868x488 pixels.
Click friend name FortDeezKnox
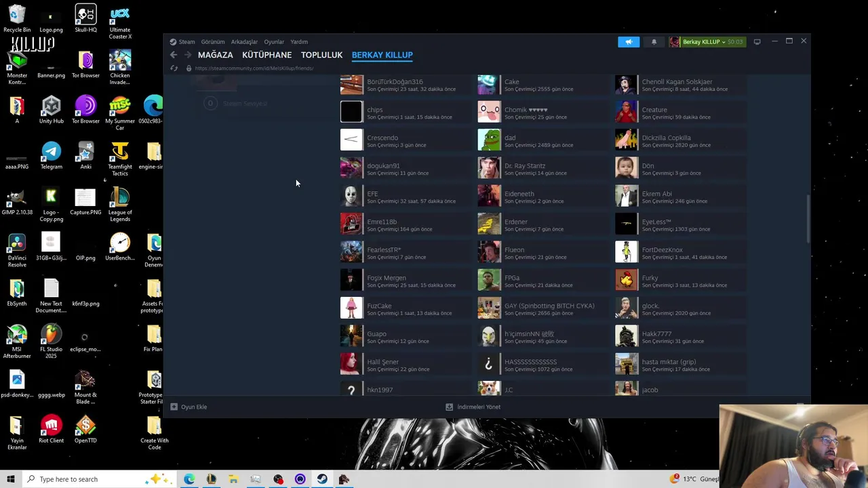pos(662,249)
